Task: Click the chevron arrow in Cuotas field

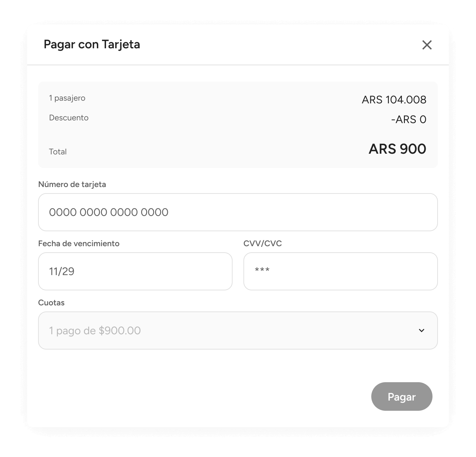Action: point(422,331)
